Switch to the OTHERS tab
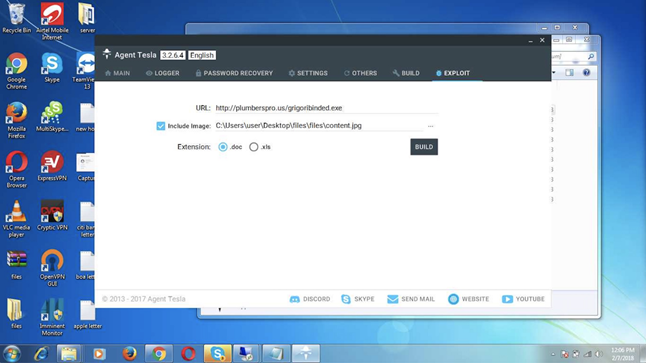The width and height of the screenshot is (646, 363). pyautogui.click(x=360, y=73)
